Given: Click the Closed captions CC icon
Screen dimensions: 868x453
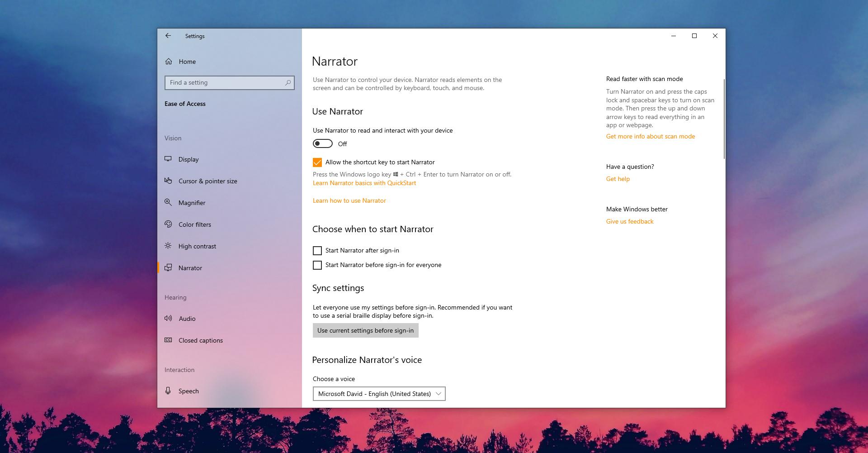Looking at the screenshot, I should (168, 340).
